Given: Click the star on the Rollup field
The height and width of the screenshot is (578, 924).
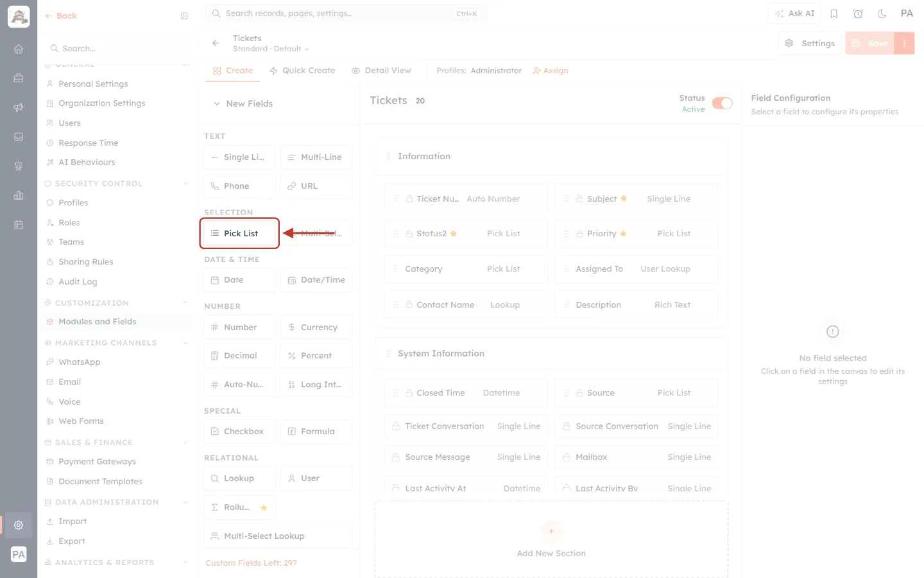Looking at the screenshot, I should (264, 507).
